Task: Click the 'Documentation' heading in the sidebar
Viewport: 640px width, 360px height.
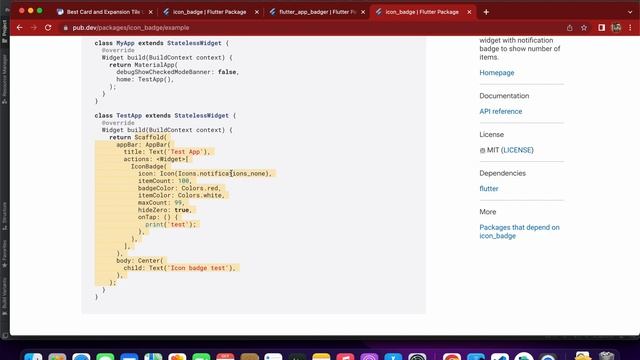Action: tap(504, 96)
